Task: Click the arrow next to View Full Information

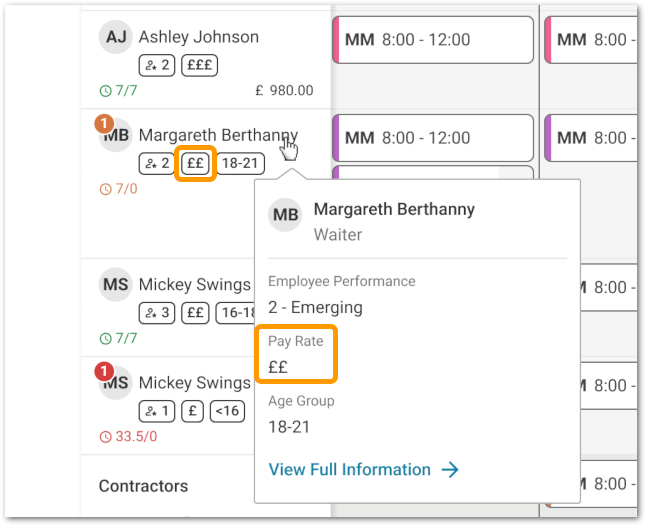Action: pos(450,470)
